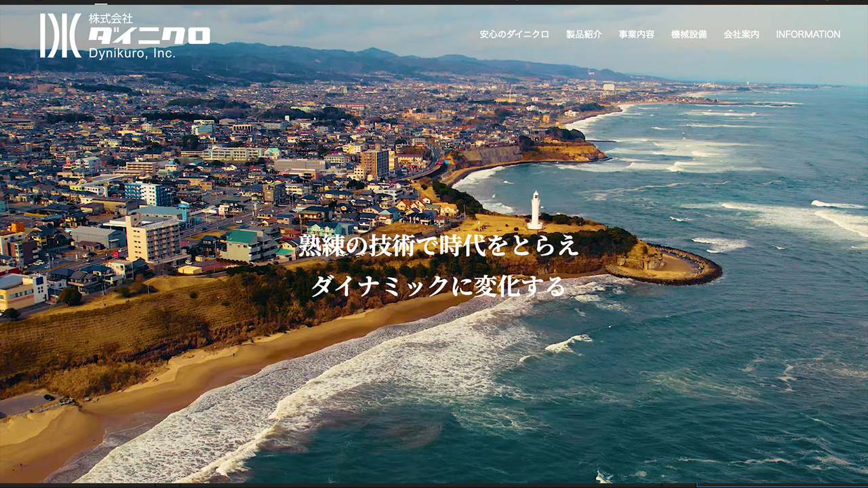This screenshot has width=868, height=488.
Task: Open the INFORMATION nav link
Action: [808, 35]
